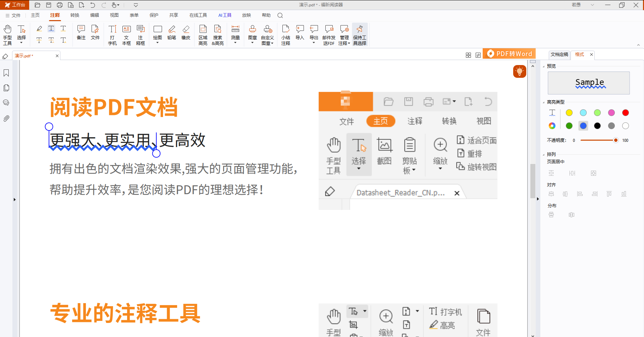Toggle the orange lightbulb tips button
The width and height of the screenshot is (644, 337).
(x=520, y=71)
